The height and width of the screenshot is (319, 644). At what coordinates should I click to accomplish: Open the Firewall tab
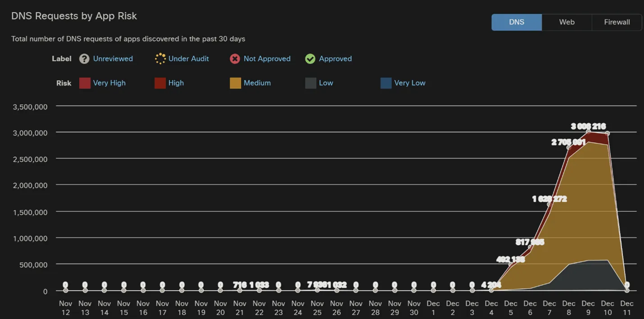tap(617, 22)
